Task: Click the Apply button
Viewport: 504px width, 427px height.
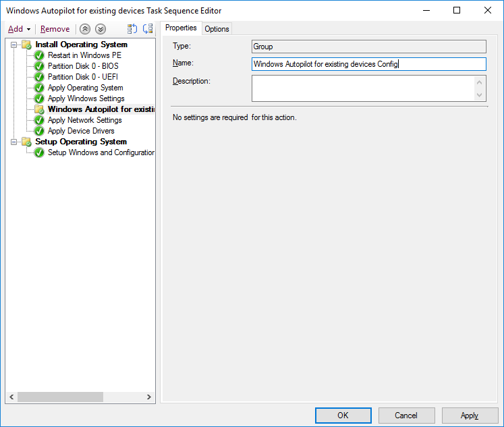Action: coord(470,416)
